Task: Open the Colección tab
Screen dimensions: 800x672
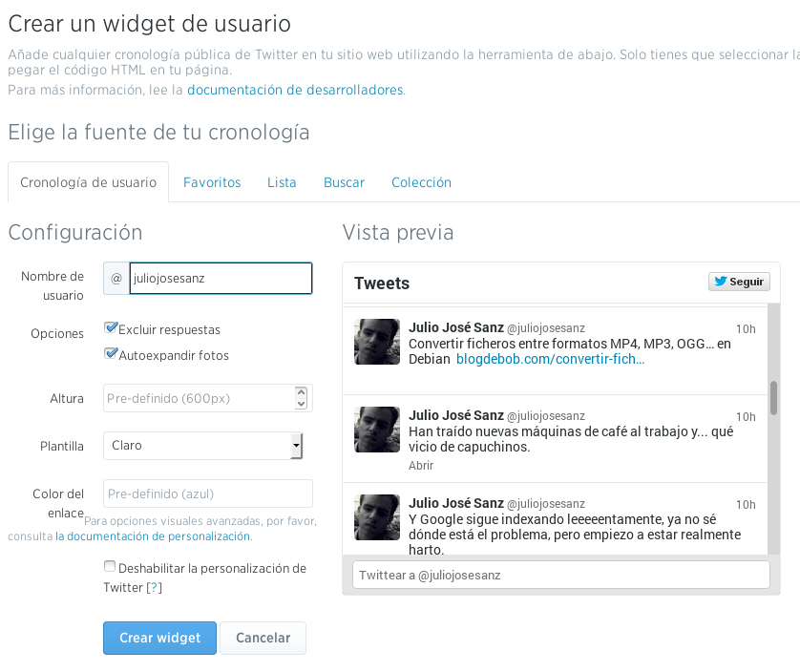Action: click(421, 182)
